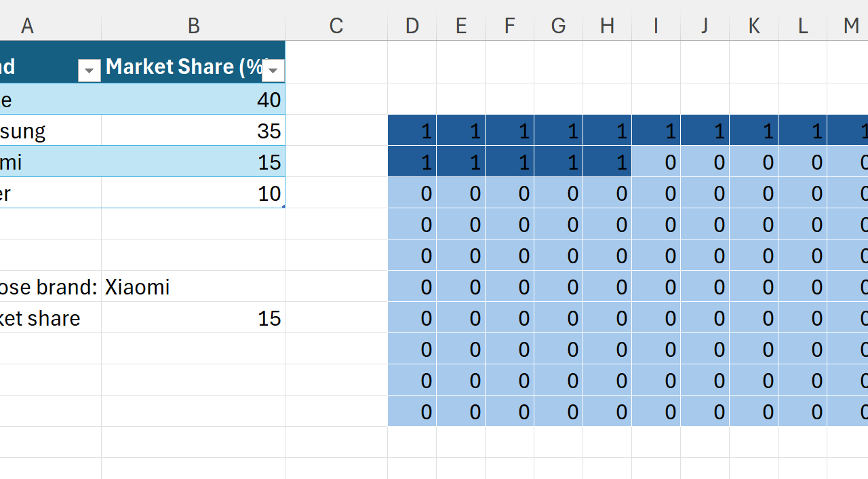The width and height of the screenshot is (868, 479).
Task: Select the Market Share (%) header cell
Action: pyautogui.click(x=183, y=66)
